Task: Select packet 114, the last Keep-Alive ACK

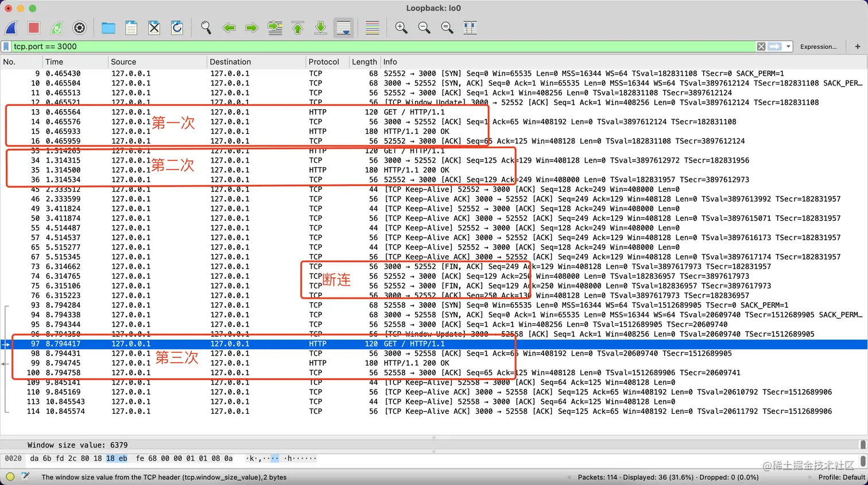Action: point(433,411)
